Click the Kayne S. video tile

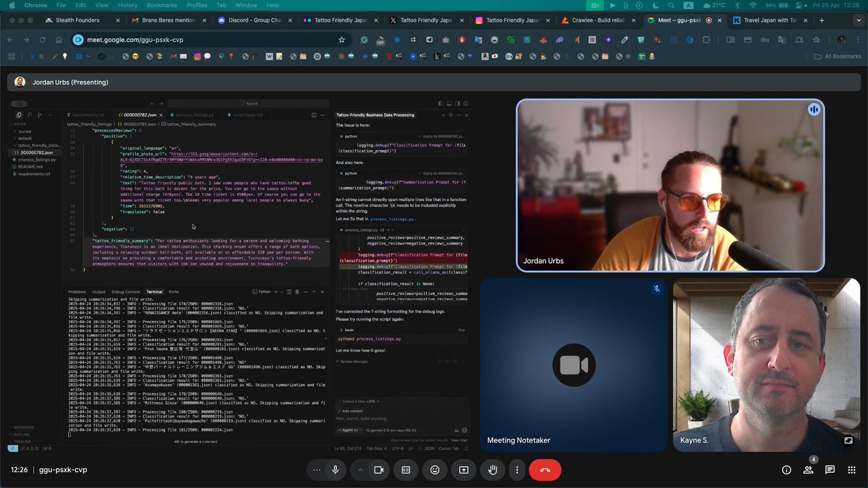(x=767, y=365)
